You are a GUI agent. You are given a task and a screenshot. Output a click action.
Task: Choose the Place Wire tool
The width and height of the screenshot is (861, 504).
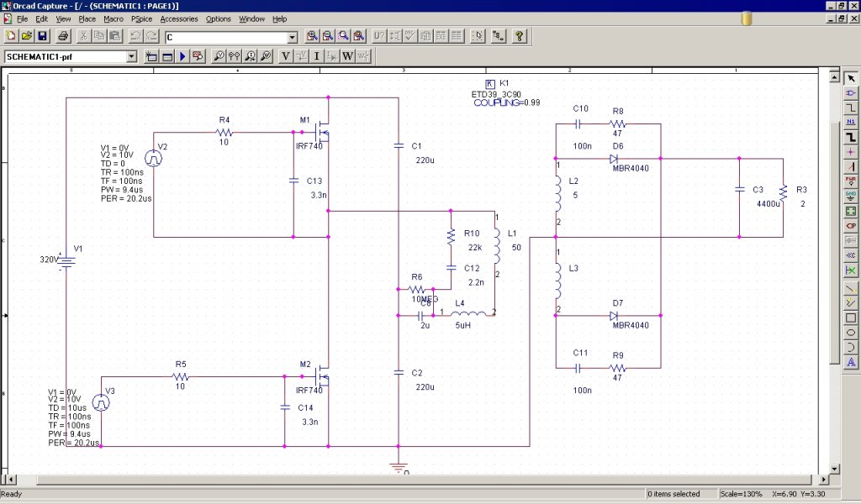pos(851,108)
